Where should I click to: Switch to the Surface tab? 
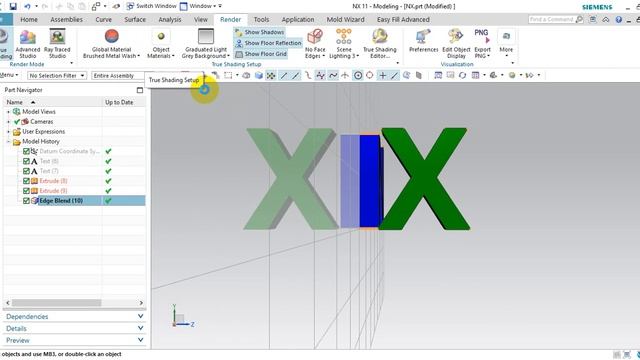click(x=135, y=19)
